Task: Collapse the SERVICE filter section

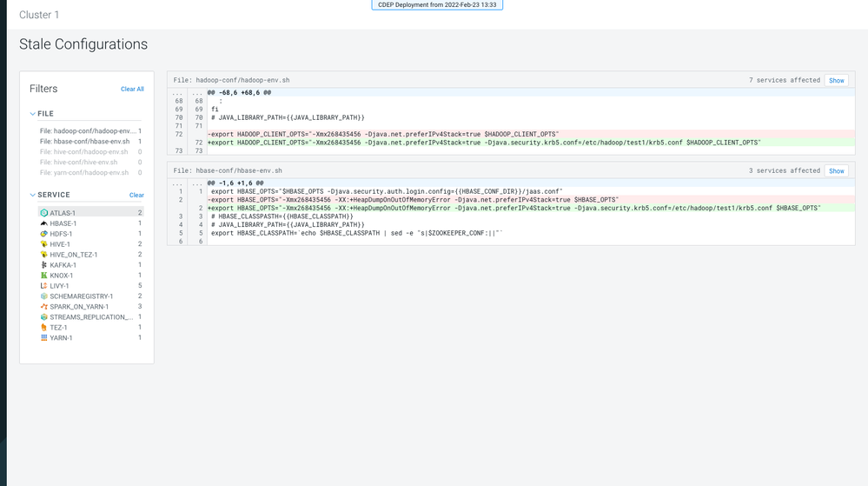Action: pyautogui.click(x=33, y=195)
